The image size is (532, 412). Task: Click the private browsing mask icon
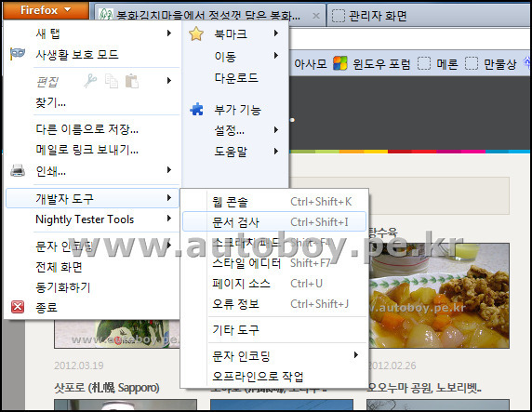(18, 54)
